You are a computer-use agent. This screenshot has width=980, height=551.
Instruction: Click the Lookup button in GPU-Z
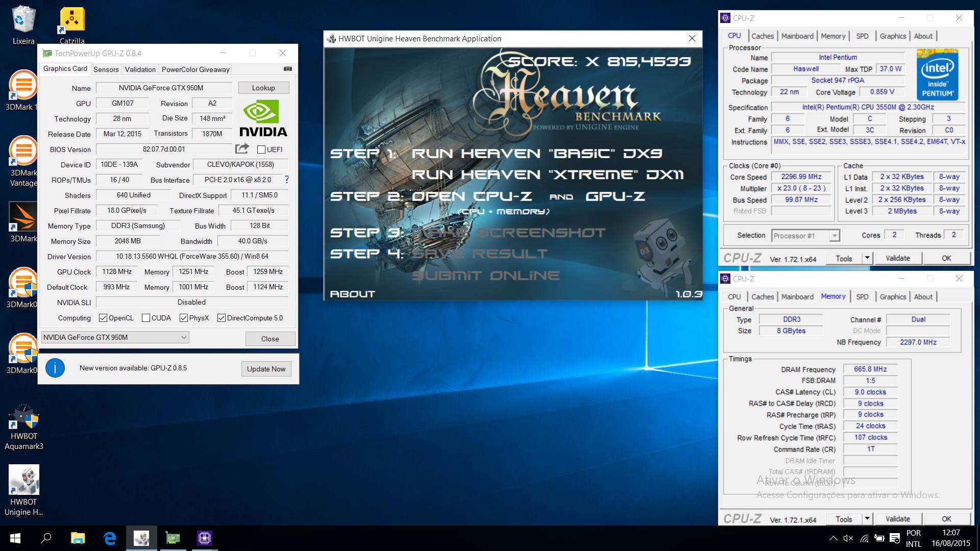coord(263,88)
